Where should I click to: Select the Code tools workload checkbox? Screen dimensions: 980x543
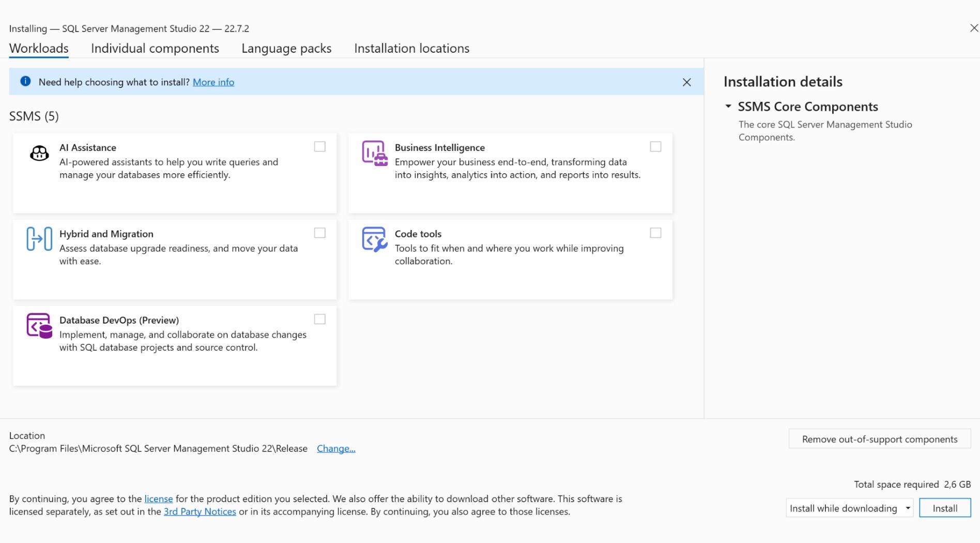tap(655, 233)
